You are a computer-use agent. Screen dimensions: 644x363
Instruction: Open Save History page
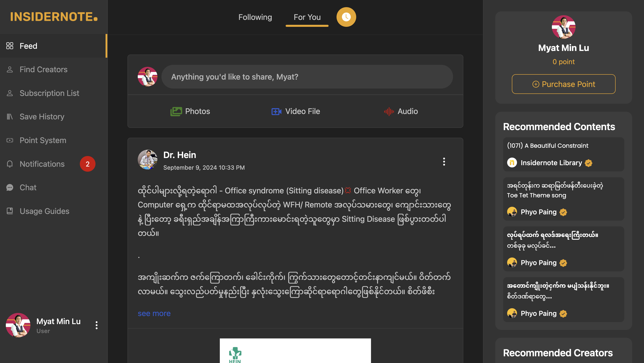[53, 117]
